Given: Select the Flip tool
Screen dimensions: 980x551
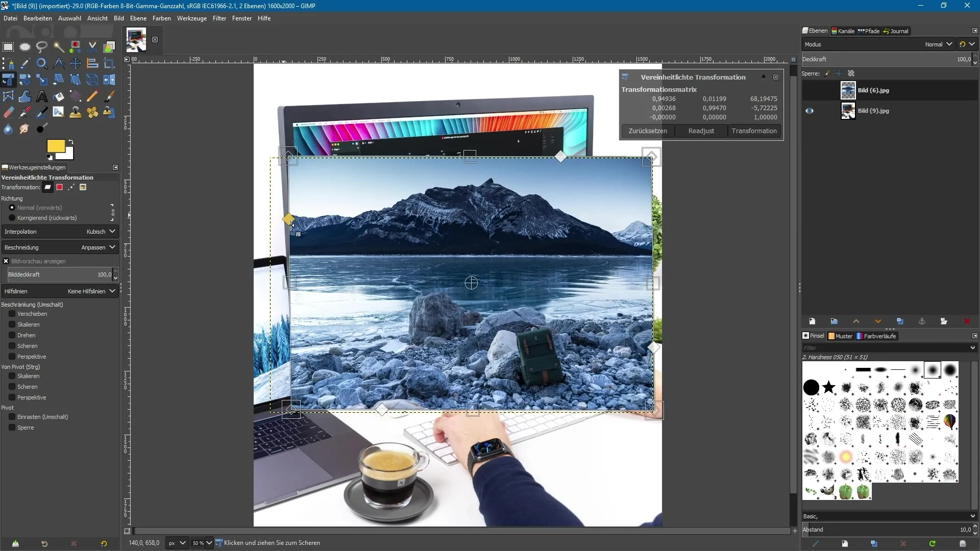Looking at the screenshot, I should (109, 80).
